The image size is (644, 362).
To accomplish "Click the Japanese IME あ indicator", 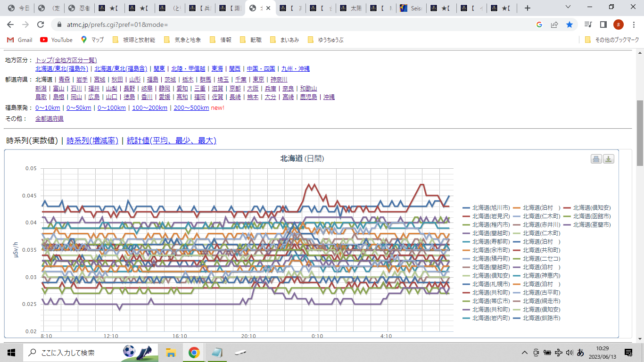I will coord(580,352).
